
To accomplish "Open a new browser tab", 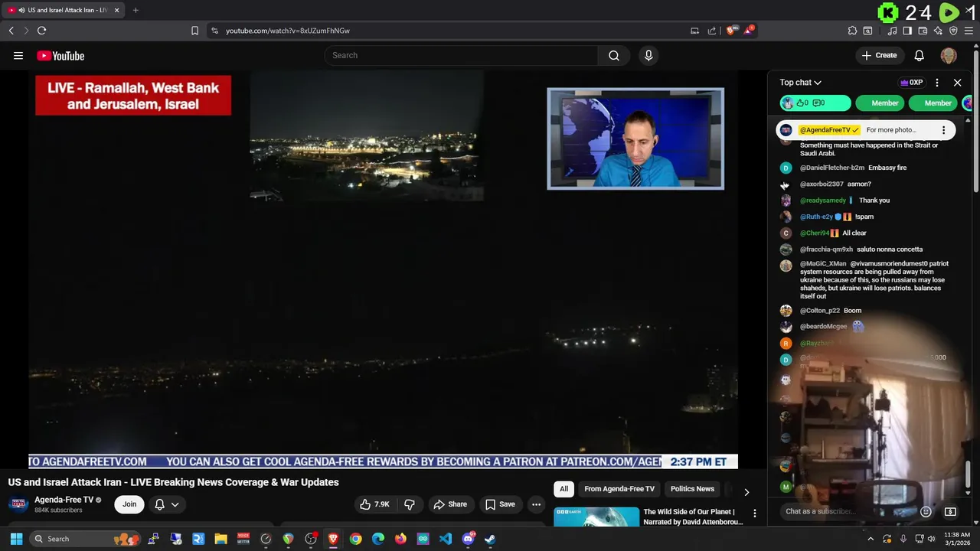I will 136,10.
